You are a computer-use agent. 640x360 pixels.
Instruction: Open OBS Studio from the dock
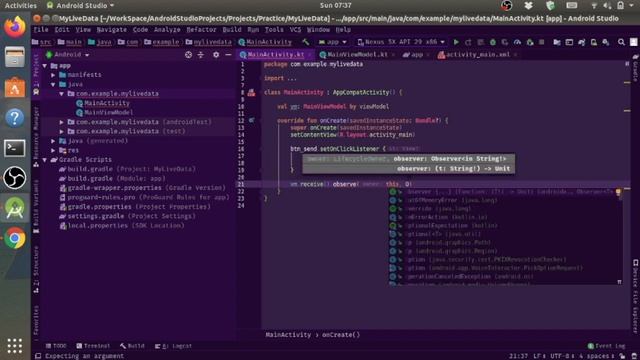tap(15, 178)
